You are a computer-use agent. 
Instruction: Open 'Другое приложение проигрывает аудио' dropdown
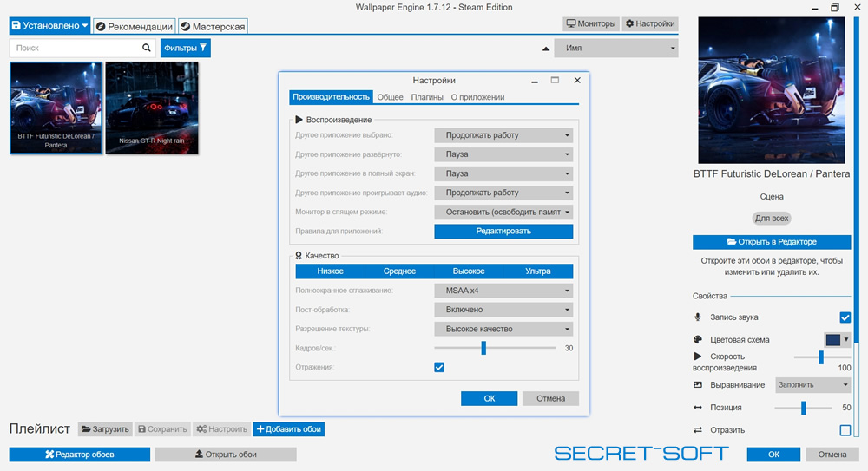[503, 193]
